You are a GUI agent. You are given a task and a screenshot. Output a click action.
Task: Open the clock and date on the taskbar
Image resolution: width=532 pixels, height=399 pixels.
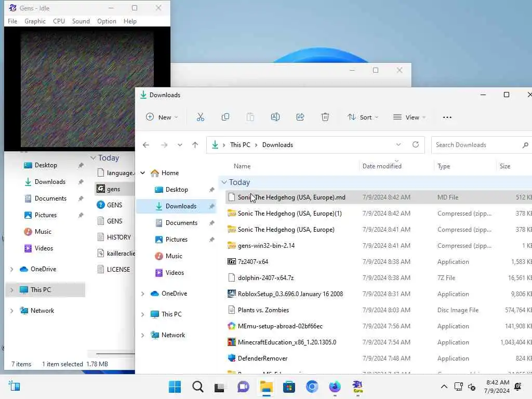click(x=497, y=387)
